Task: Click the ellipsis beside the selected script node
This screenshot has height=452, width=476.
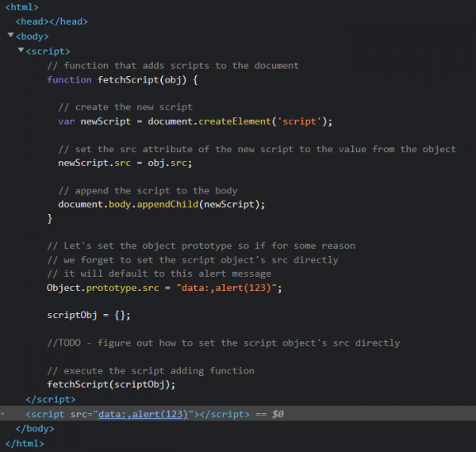Action: click(x=2, y=413)
